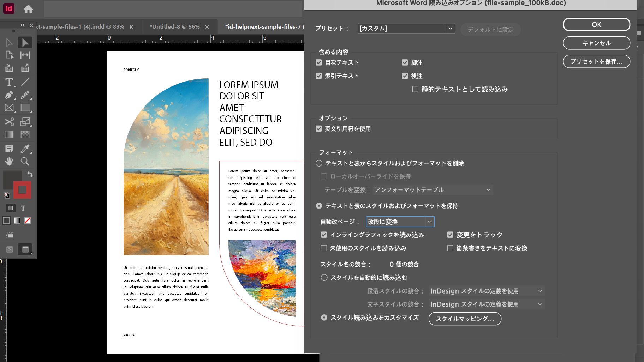Enable 箇条書きをテキストに変換 checkbox
This screenshot has width=644, height=362.
click(x=450, y=248)
